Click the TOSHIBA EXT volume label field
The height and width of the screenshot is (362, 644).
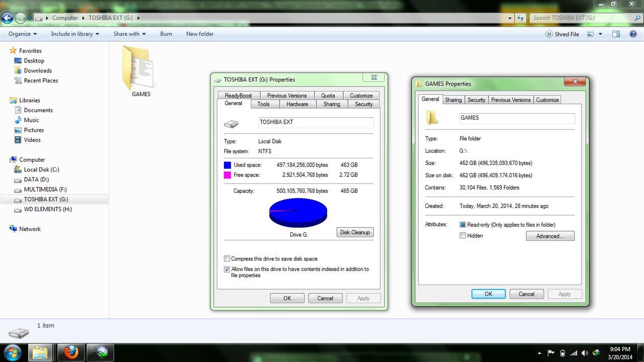pos(316,123)
